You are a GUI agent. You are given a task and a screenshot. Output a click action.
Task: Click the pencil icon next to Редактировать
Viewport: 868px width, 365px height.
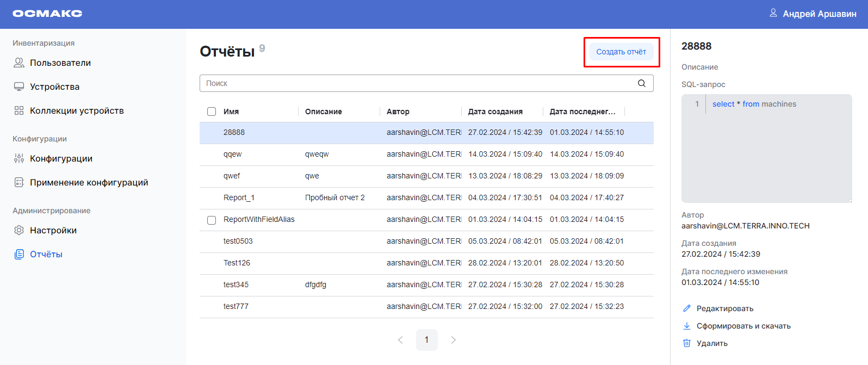click(x=687, y=308)
